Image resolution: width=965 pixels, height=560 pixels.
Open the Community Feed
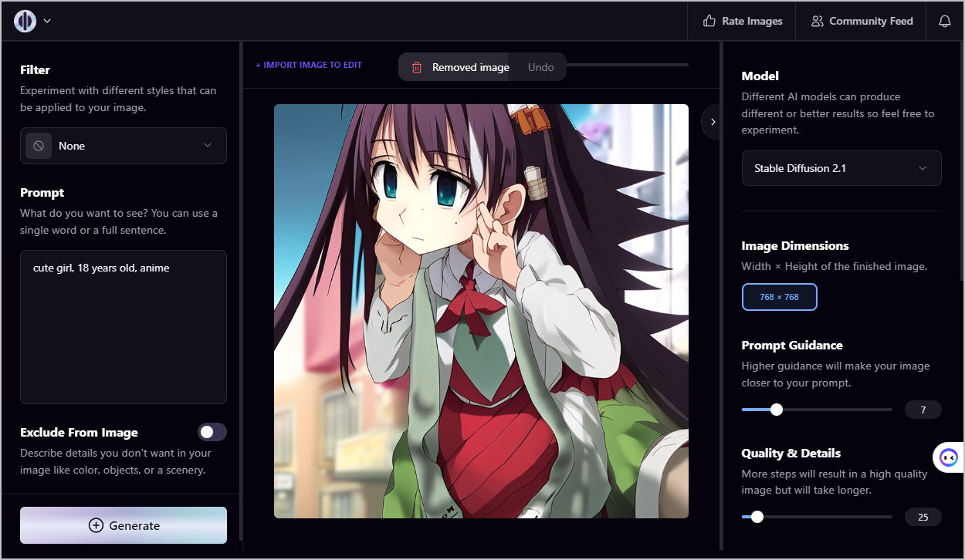pos(862,21)
